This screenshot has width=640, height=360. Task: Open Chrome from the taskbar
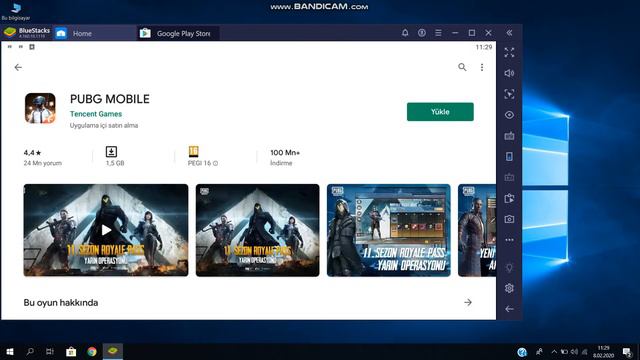pos(92,351)
